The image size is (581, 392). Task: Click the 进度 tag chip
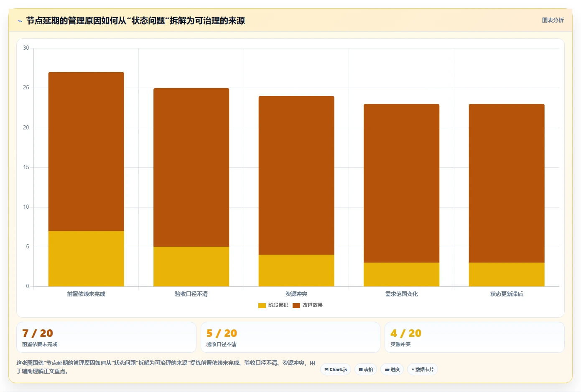(392, 369)
